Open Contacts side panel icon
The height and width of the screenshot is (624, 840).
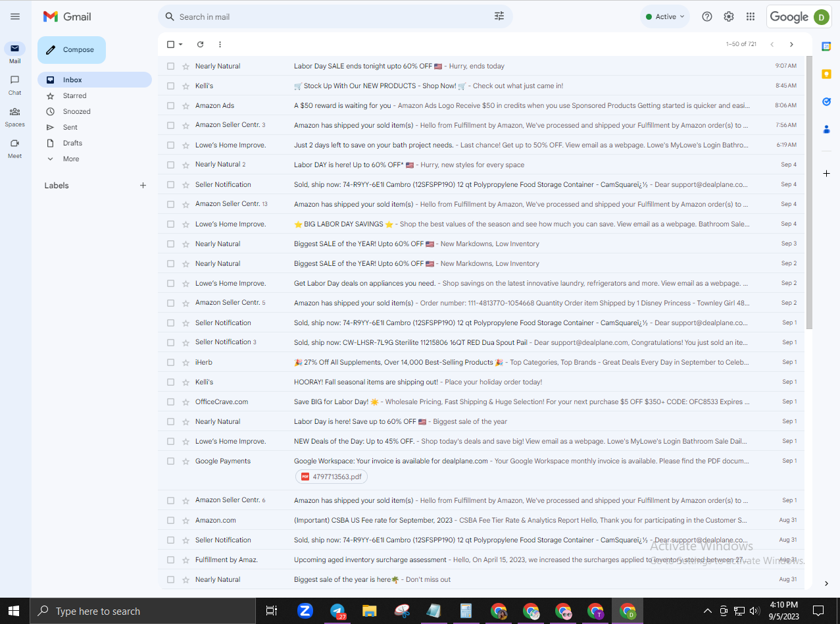[826, 129]
